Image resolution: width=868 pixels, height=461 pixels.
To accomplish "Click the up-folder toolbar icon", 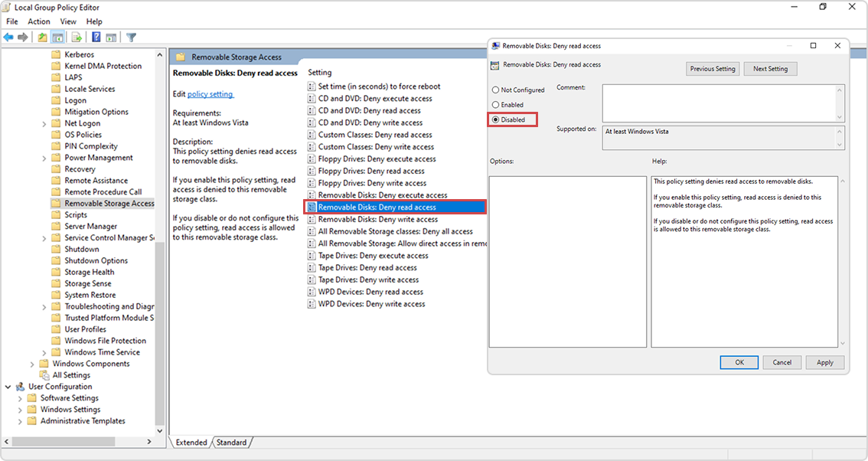I will click(42, 37).
